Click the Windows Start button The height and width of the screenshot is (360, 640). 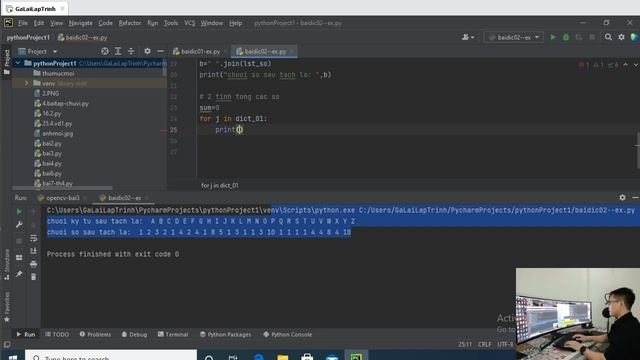click(x=12, y=357)
